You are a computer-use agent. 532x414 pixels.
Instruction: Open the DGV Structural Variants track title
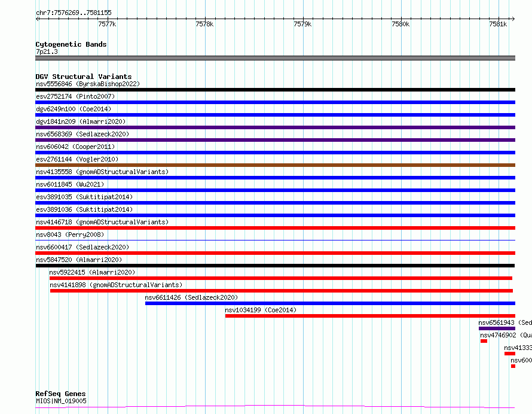click(x=84, y=77)
